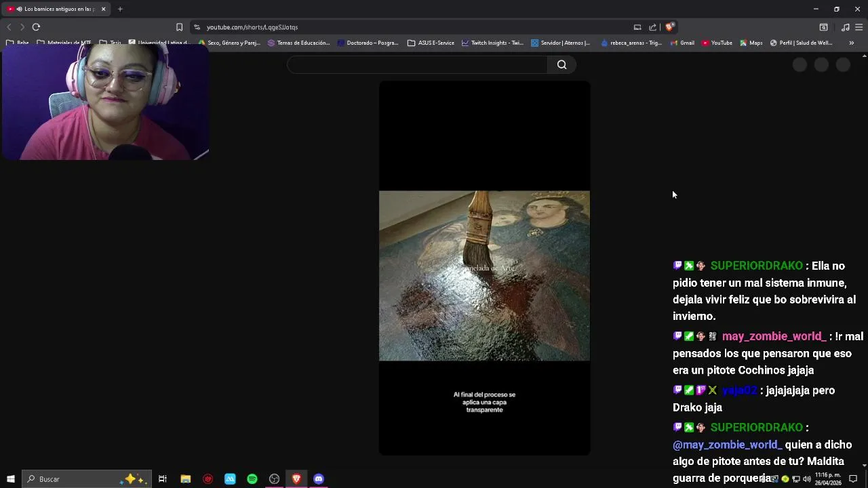Reload the page with the refresh icon

36,27
